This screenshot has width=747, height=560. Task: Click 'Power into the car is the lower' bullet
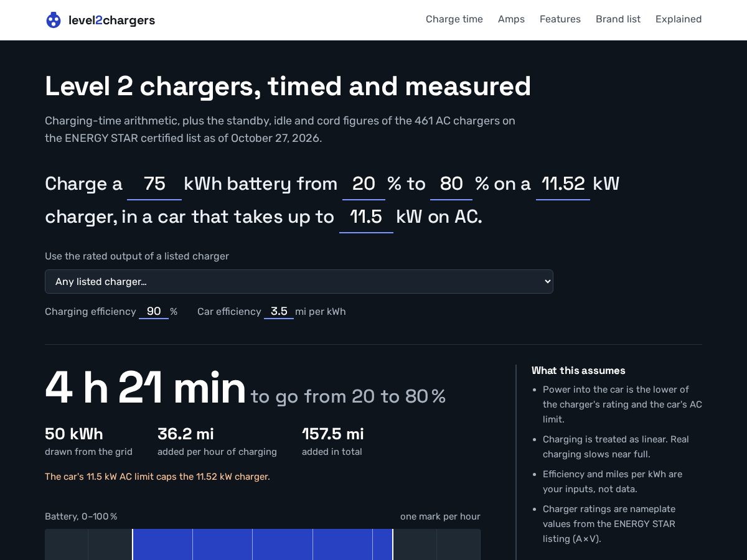click(x=622, y=404)
